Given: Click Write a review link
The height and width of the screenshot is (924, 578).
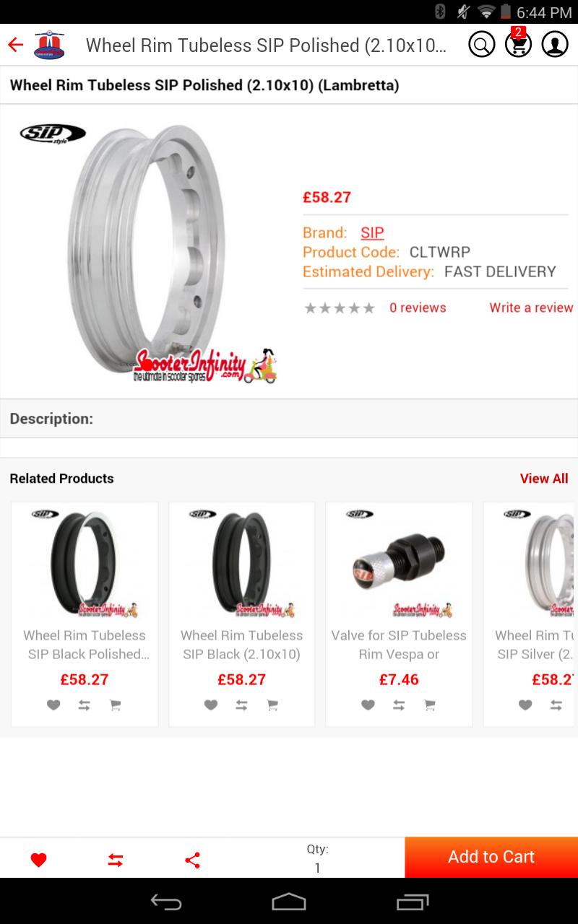Looking at the screenshot, I should [531, 308].
